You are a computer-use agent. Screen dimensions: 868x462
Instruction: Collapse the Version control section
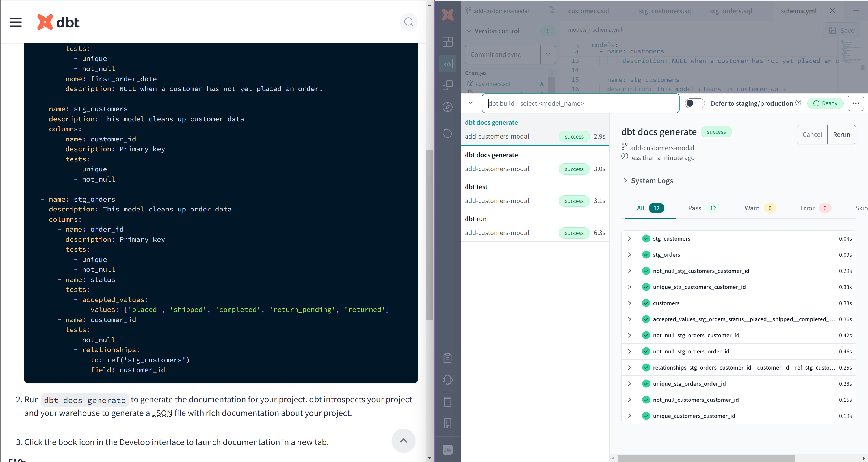(x=469, y=31)
